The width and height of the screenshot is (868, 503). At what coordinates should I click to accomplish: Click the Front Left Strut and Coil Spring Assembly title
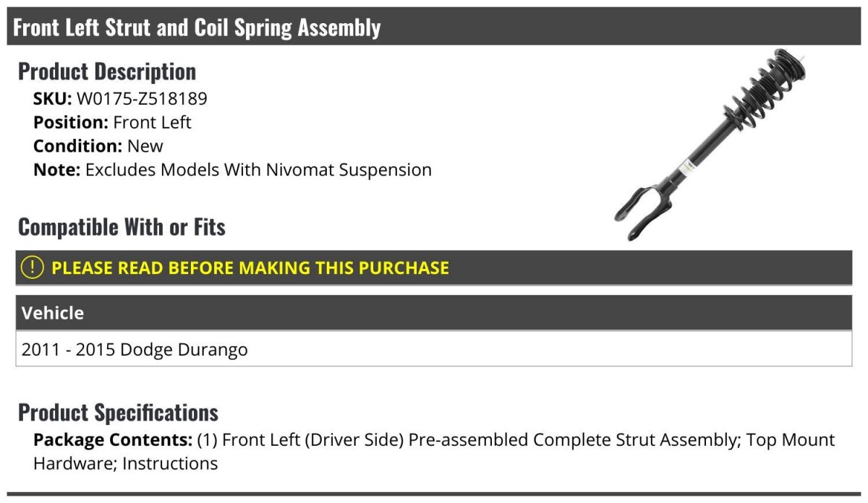coord(197,27)
